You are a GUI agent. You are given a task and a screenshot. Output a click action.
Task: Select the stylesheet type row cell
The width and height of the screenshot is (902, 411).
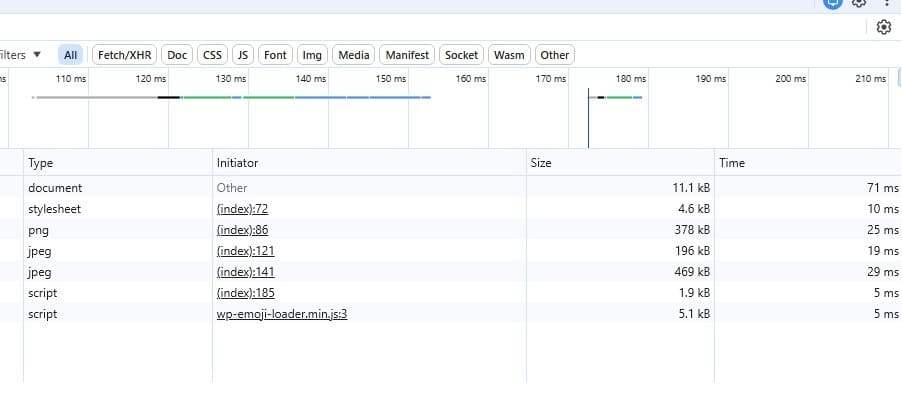[118, 209]
